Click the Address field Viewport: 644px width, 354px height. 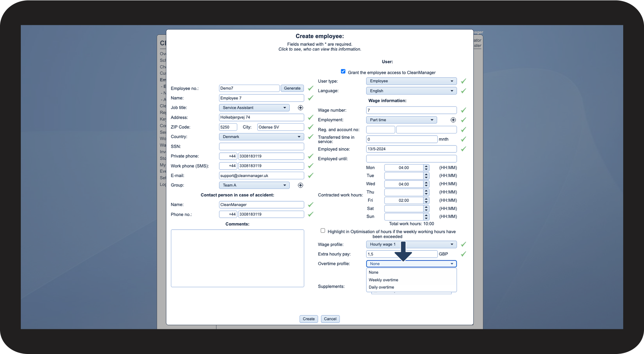coord(261,117)
